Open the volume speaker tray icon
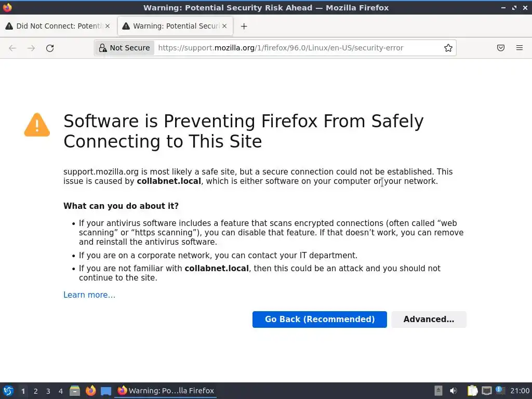Screen dimensions: 532x399 click(x=453, y=391)
